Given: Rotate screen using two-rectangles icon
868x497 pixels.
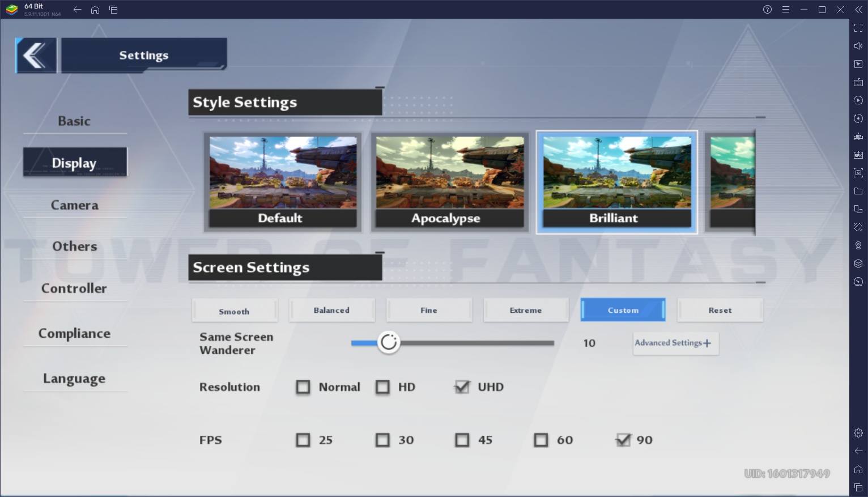Looking at the screenshot, I should click(x=858, y=209).
